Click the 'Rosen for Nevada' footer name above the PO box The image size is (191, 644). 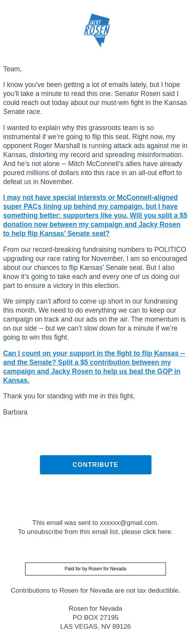tap(95, 608)
